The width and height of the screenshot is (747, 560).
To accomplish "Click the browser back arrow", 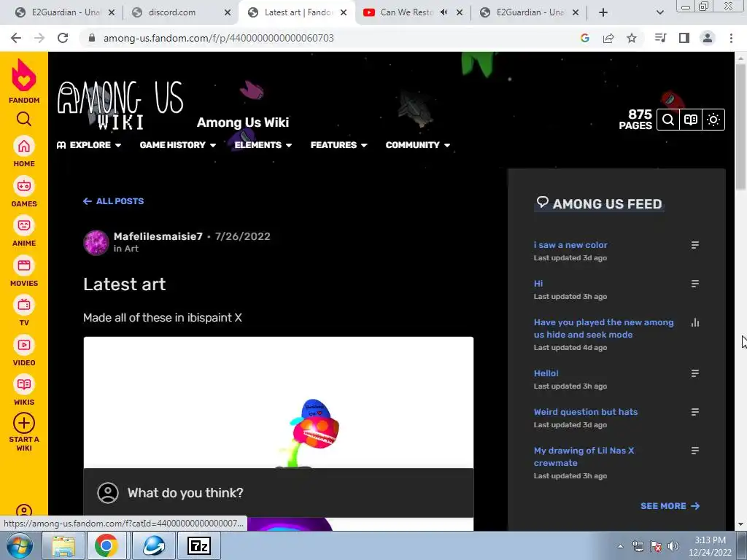I will click(16, 38).
